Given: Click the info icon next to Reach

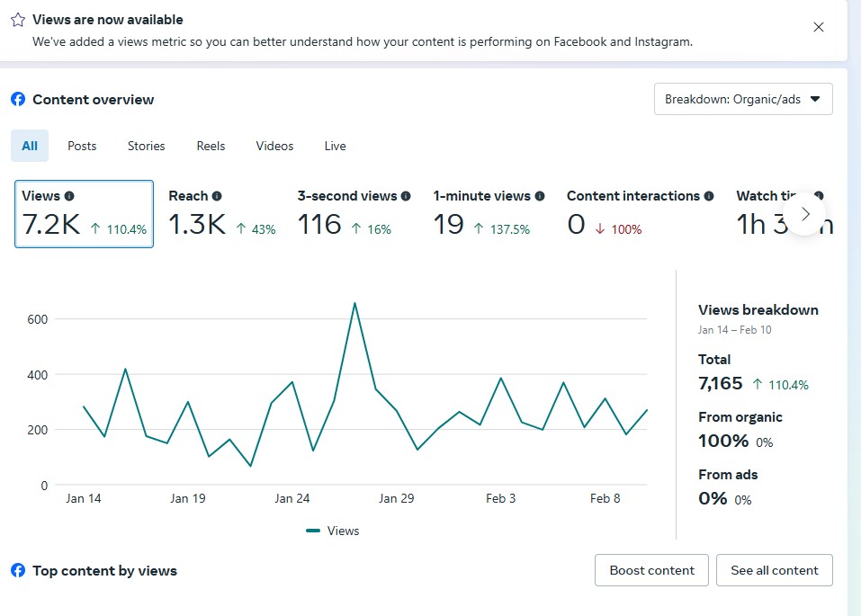Looking at the screenshot, I should pos(217,196).
